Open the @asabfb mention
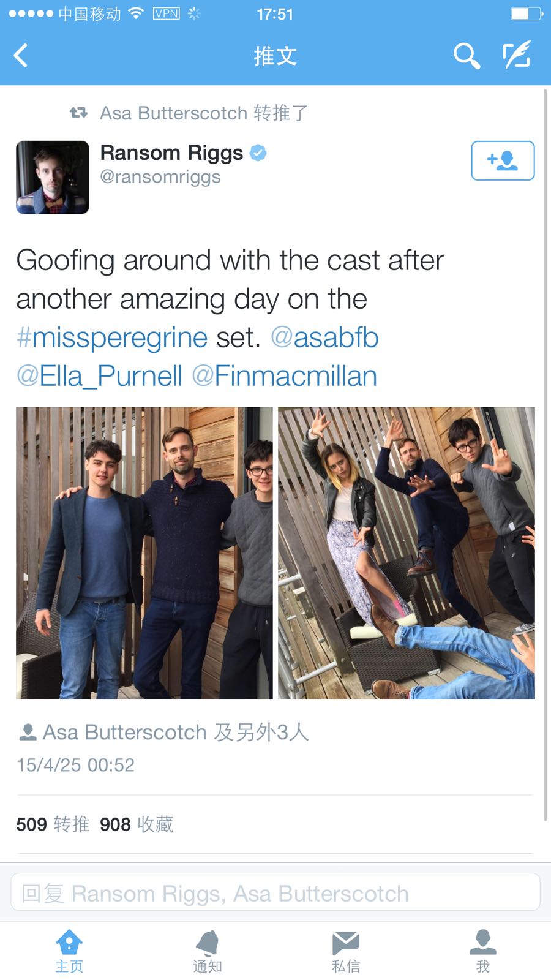 coord(324,337)
